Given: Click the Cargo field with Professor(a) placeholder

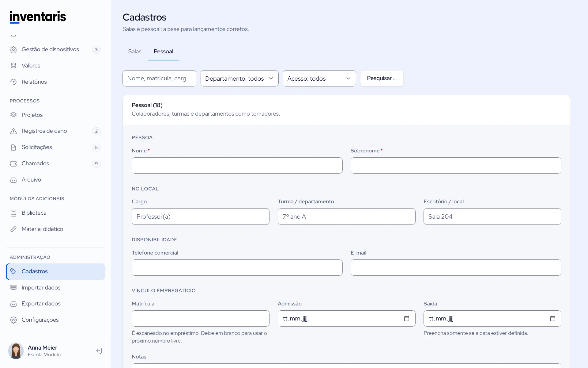Looking at the screenshot, I should 201,217.
